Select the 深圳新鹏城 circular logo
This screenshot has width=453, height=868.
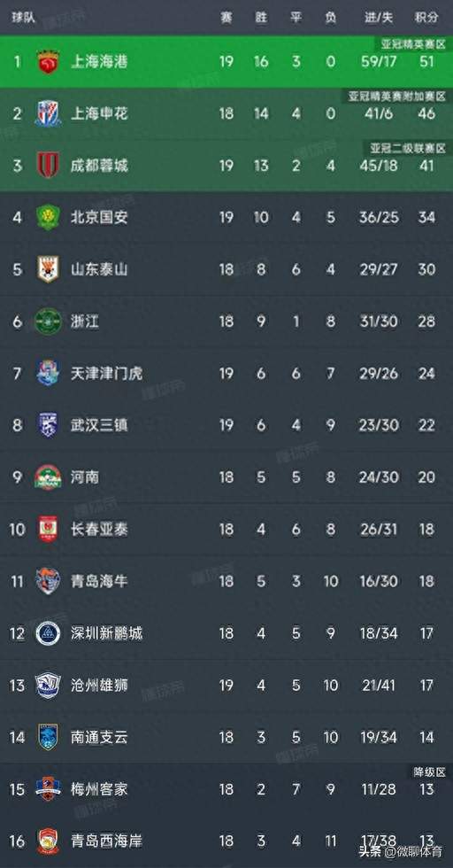click(x=48, y=633)
